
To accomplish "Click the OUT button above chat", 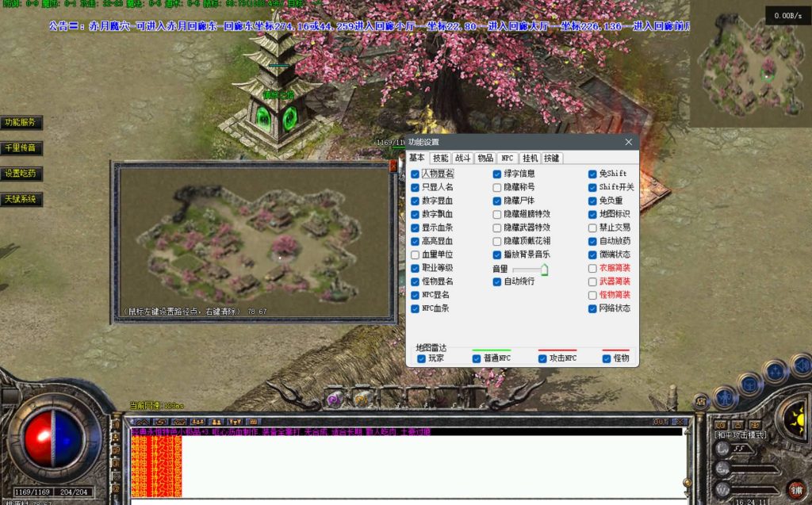I will 661,422.
